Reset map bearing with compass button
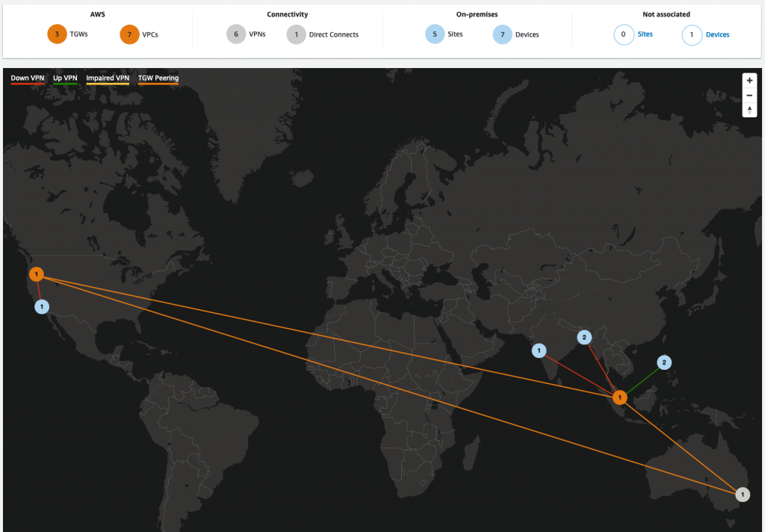 [749, 110]
